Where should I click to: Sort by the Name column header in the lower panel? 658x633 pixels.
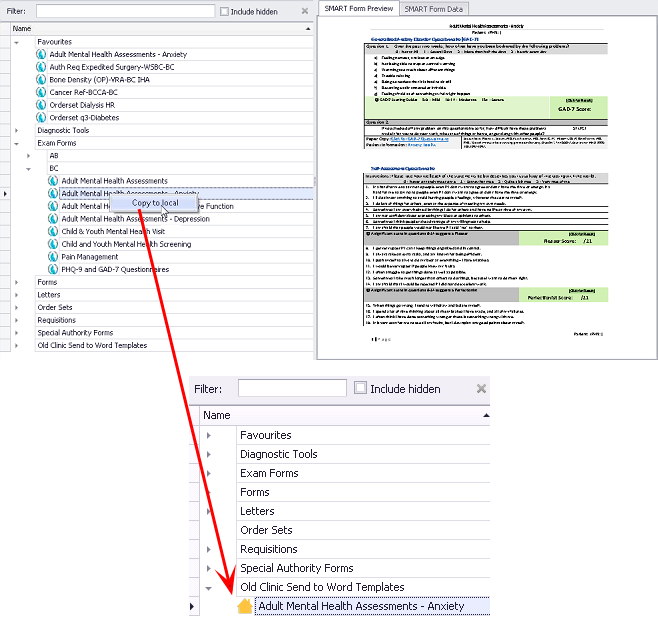point(345,415)
